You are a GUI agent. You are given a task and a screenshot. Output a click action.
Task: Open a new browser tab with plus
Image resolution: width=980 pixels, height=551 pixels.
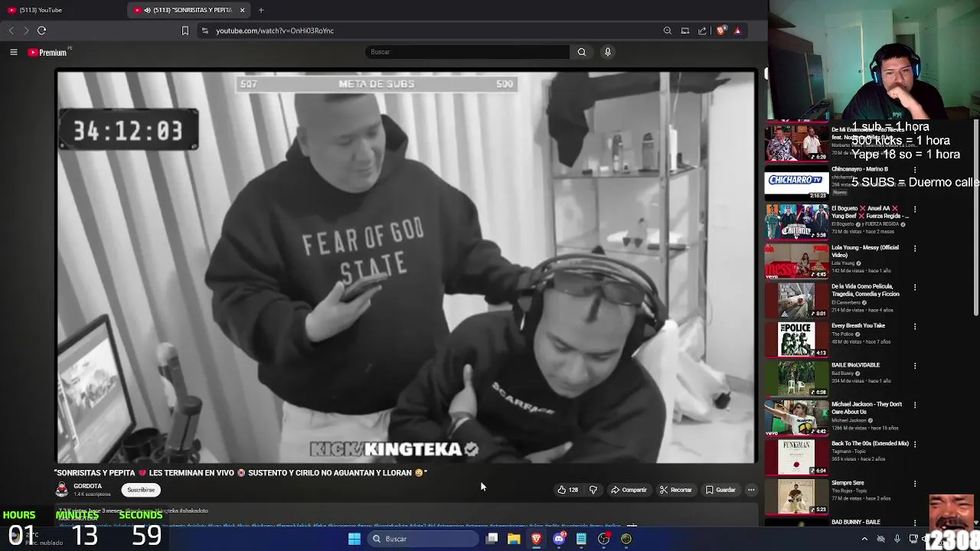click(261, 10)
